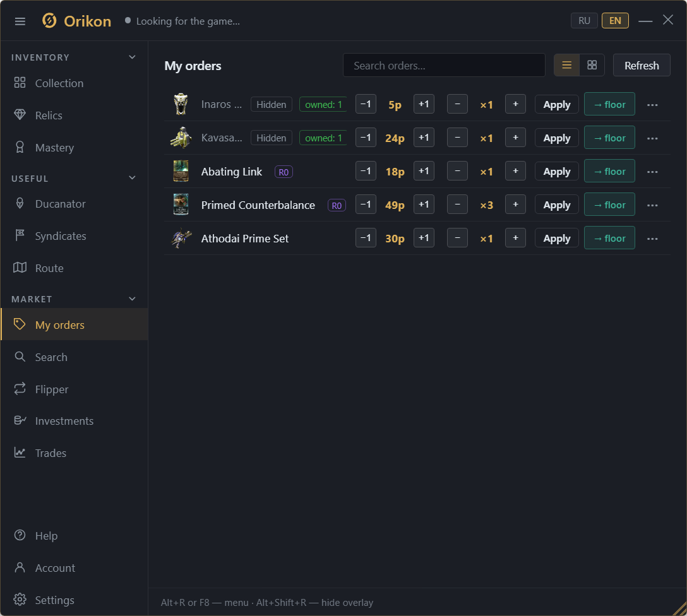Click the Athodai Prime Set thumbnail
This screenshot has width=687, height=616.
pyautogui.click(x=181, y=238)
